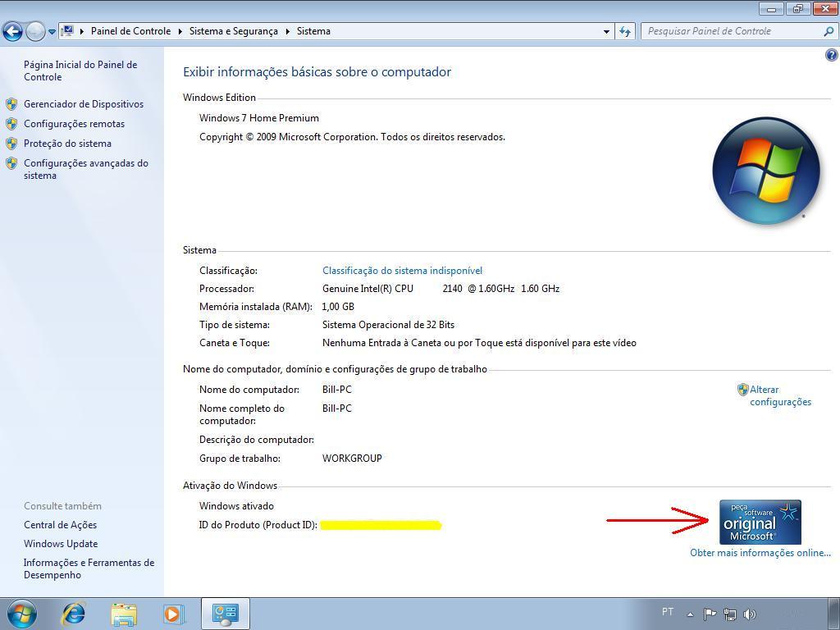This screenshot has height=630, width=840.
Task: Select Control Panel taskbar button
Action: (x=225, y=614)
